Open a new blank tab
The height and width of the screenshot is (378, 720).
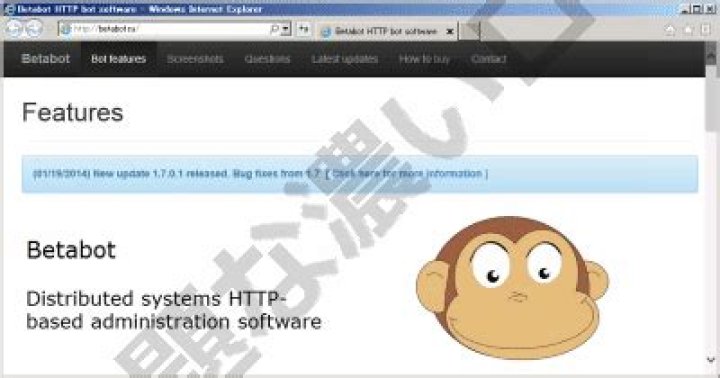469,31
